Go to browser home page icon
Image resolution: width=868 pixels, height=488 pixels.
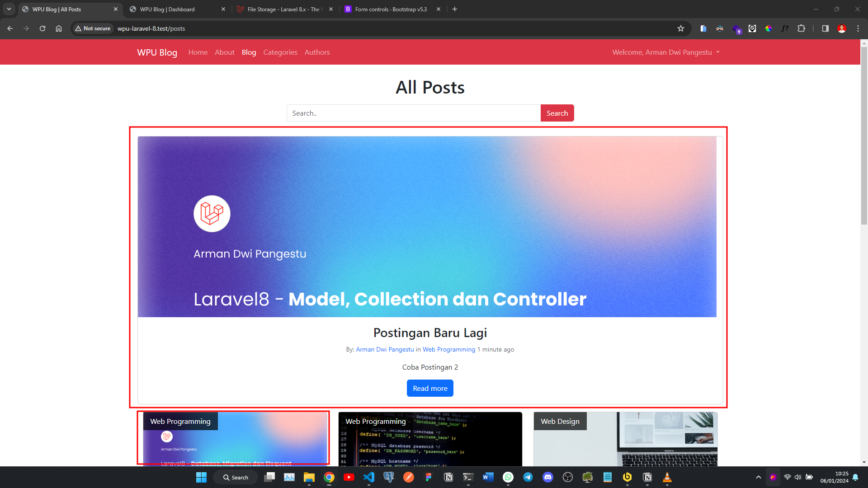tap(59, 28)
